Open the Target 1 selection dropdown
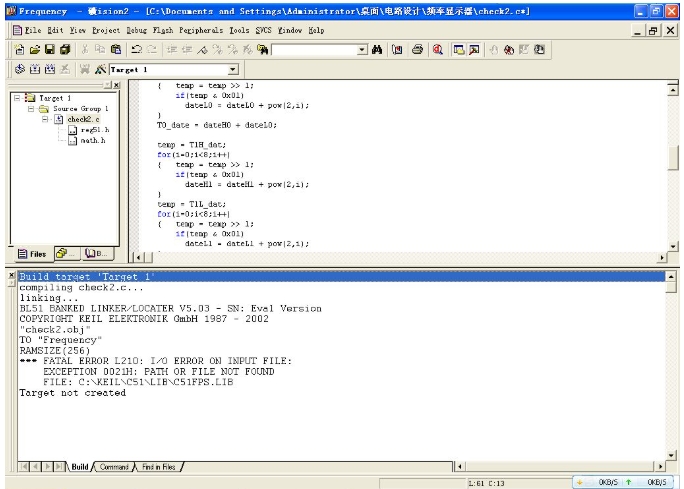Image resolution: width=684 pixels, height=489 pixels. pyautogui.click(x=233, y=70)
